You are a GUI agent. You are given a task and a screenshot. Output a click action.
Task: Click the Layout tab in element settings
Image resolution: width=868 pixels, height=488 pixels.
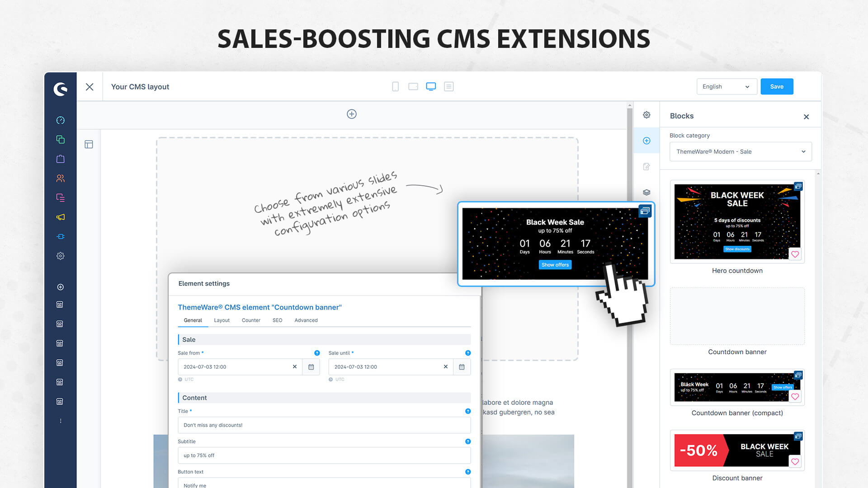[222, 320]
